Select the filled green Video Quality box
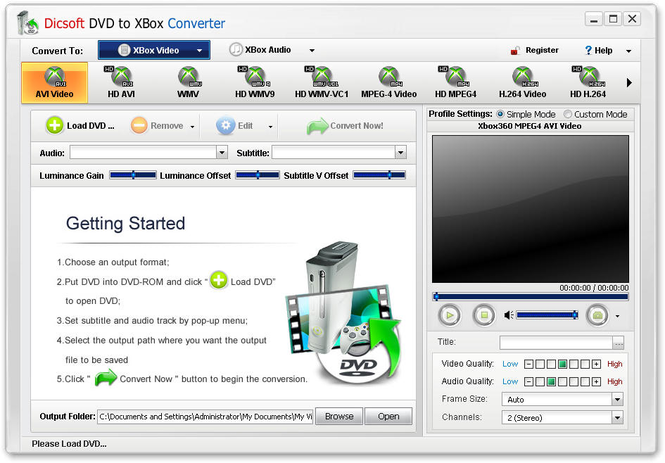665x463 pixels. coord(562,364)
